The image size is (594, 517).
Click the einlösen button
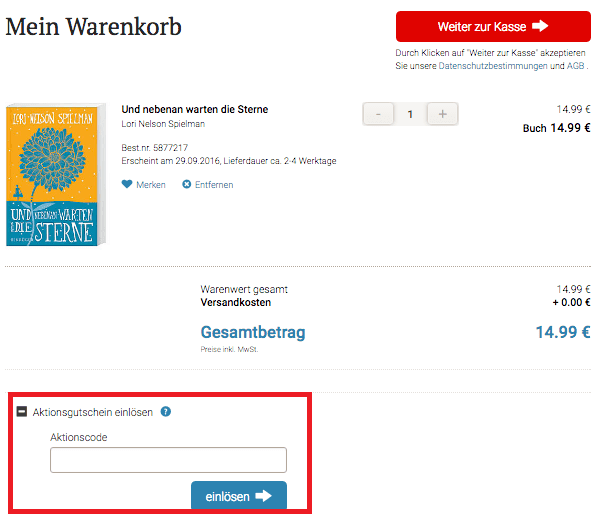239,495
